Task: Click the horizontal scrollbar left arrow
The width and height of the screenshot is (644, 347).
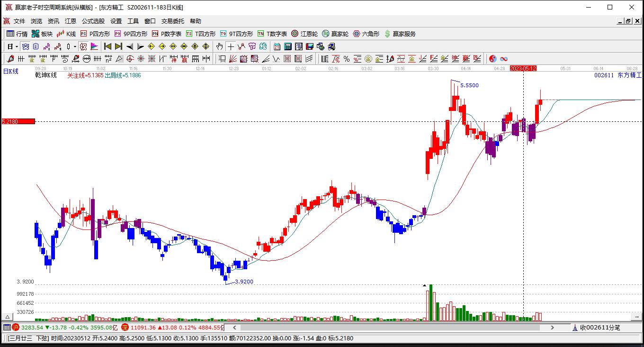Action: click(x=234, y=328)
